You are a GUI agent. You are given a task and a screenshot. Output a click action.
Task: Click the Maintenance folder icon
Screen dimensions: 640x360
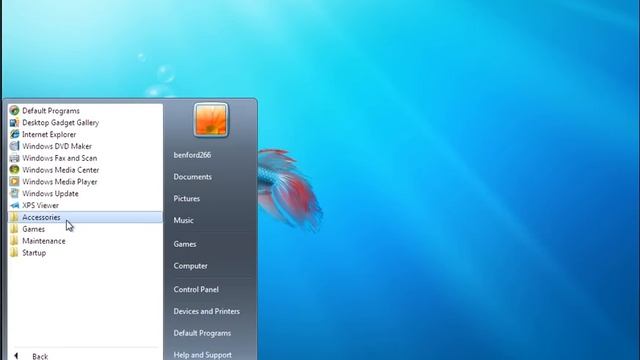[15, 241]
